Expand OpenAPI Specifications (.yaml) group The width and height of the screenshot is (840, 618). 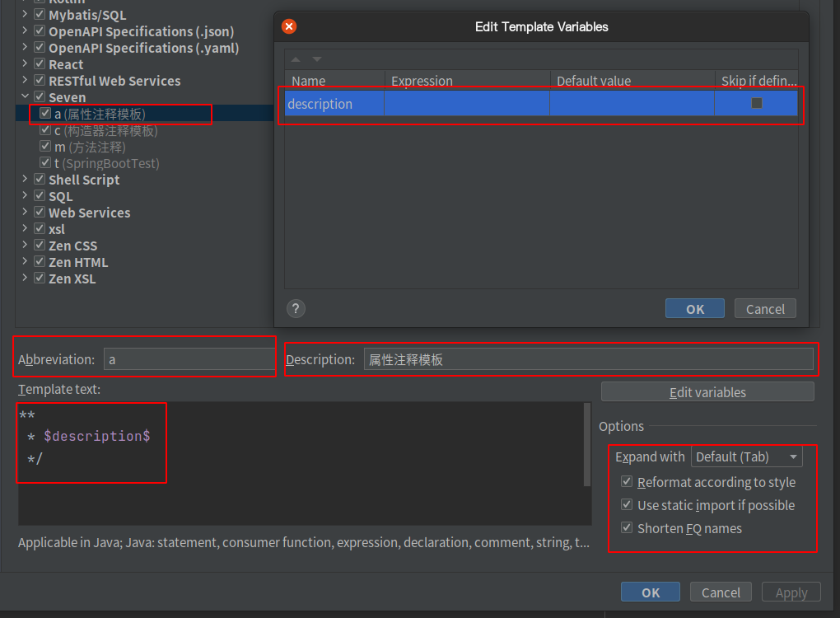(x=25, y=48)
